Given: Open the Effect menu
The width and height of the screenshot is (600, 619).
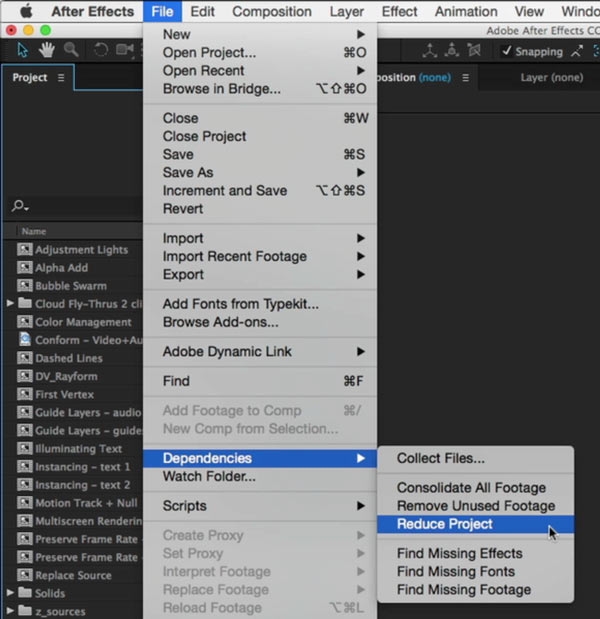Looking at the screenshot, I should pos(399,11).
